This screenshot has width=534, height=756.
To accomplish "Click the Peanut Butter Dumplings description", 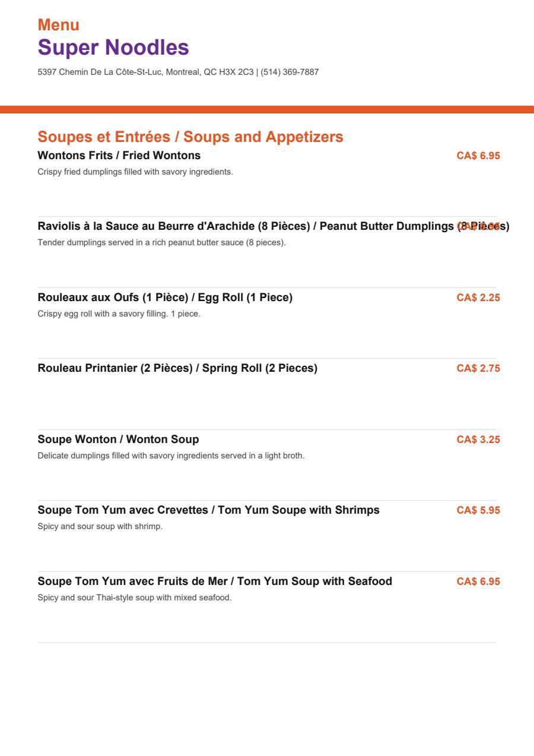I will pos(161,243).
